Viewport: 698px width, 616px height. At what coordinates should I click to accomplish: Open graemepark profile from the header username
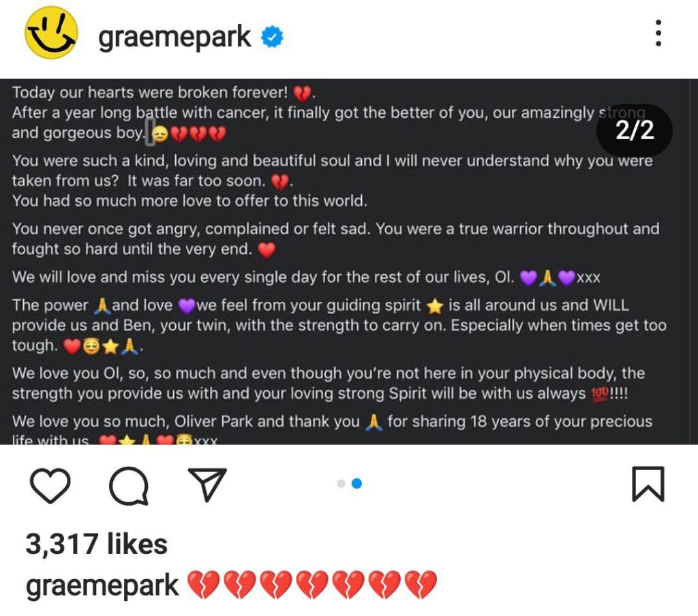coord(175,37)
